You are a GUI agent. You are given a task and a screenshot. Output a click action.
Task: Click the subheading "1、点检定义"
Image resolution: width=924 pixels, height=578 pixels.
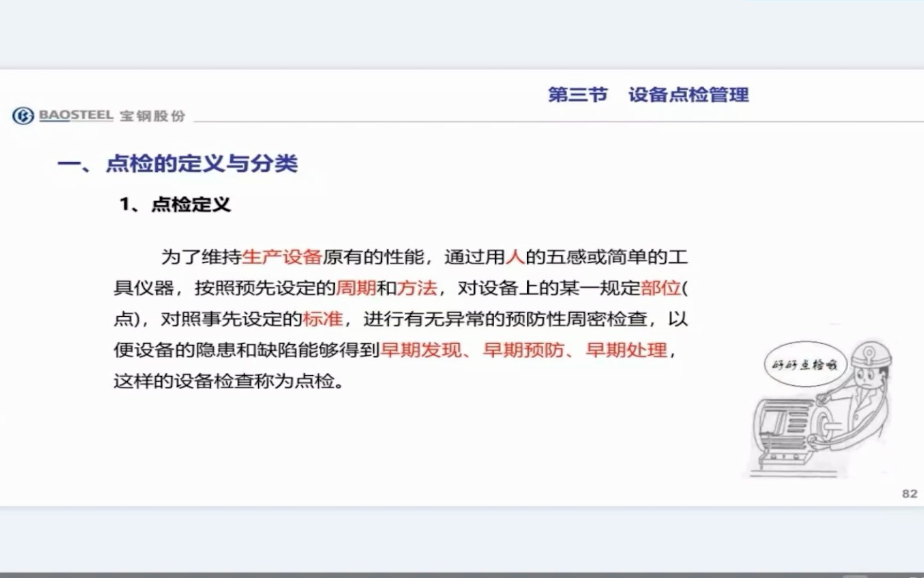[x=175, y=204]
